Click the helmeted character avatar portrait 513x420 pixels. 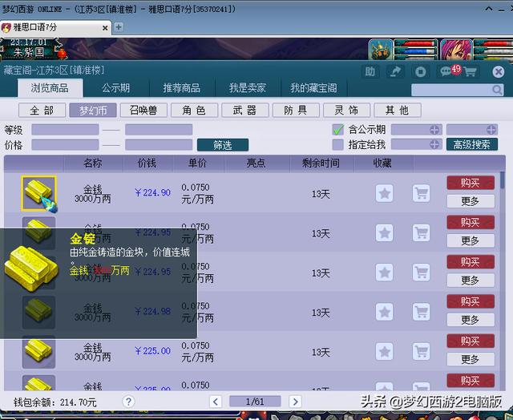click(380, 50)
